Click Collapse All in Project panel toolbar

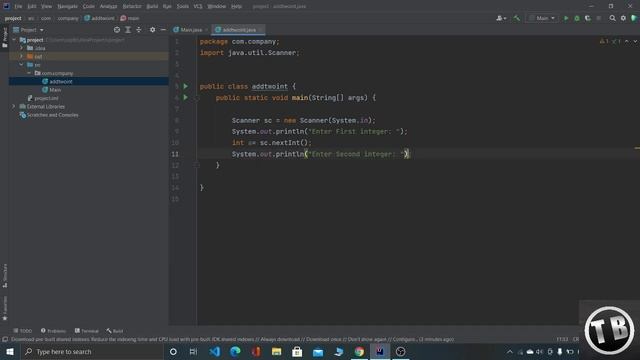point(139,30)
